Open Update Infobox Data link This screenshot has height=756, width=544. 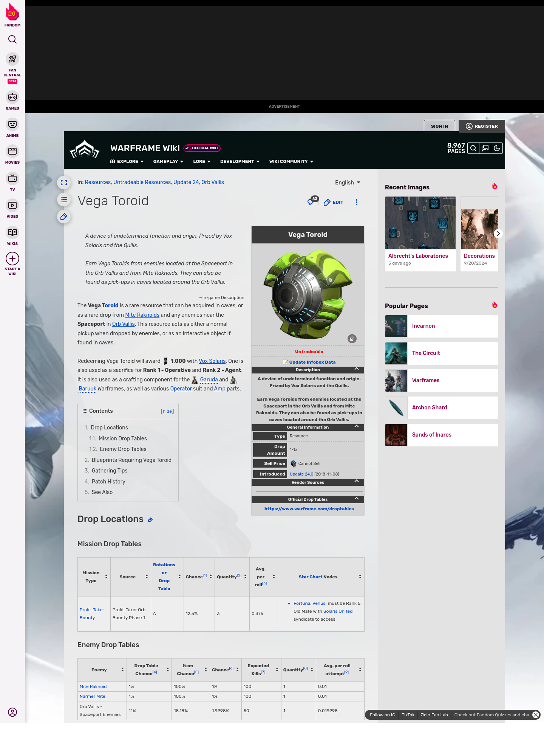[x=312, y=362]
